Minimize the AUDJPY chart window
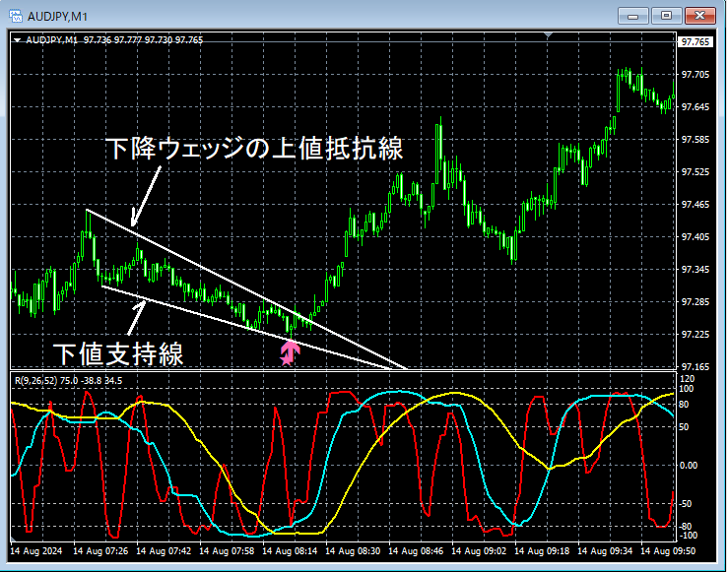This screenshot has height=572, width=728. pos(632,16)
